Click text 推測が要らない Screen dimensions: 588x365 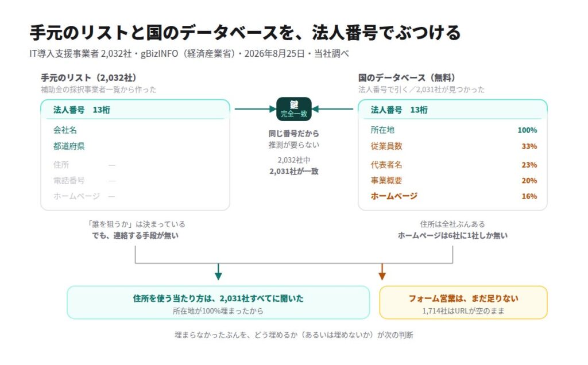point(293,145)
